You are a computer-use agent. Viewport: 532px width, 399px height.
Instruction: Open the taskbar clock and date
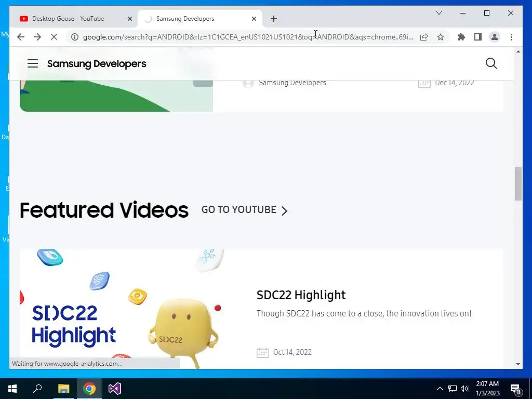[487, 389]
